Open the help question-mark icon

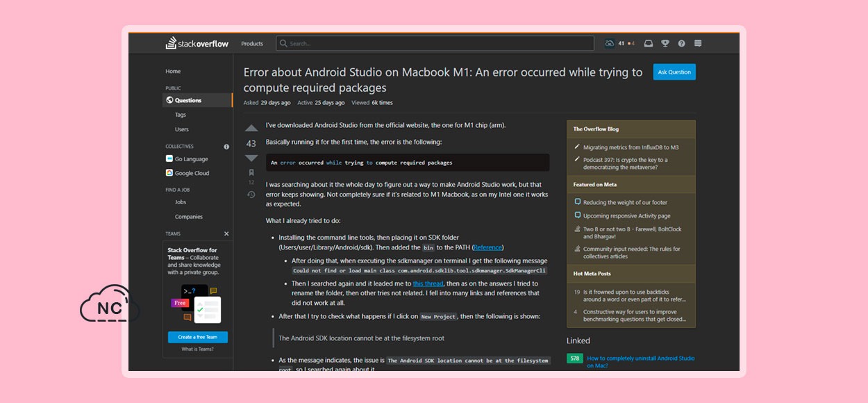pos(682,43)
